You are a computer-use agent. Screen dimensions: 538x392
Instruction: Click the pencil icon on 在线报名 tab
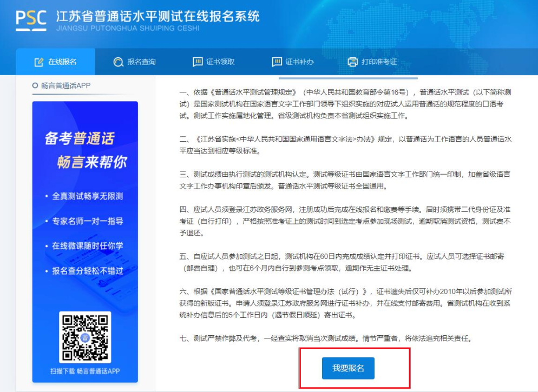pyautogui.click(x=38, y=62)
